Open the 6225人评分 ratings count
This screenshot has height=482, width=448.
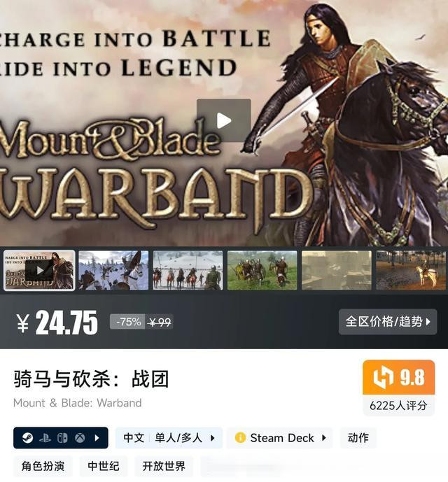(398, 406)
